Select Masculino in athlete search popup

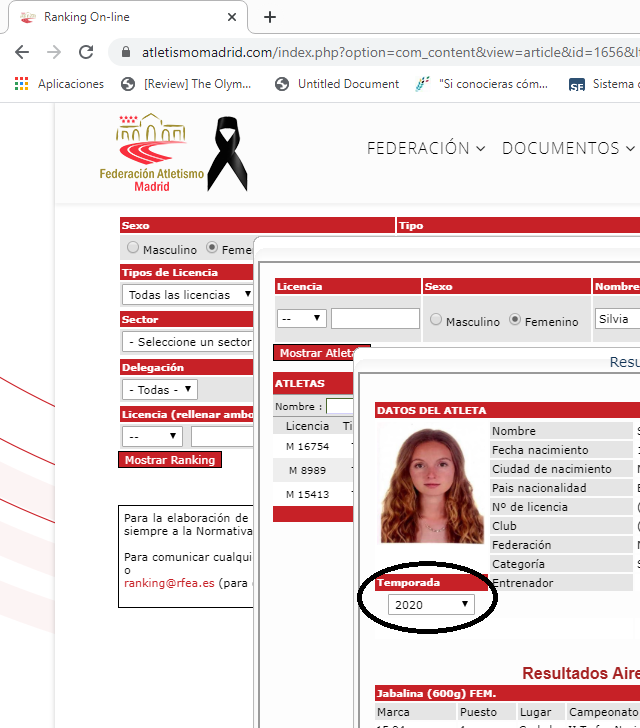click(436, 319)
